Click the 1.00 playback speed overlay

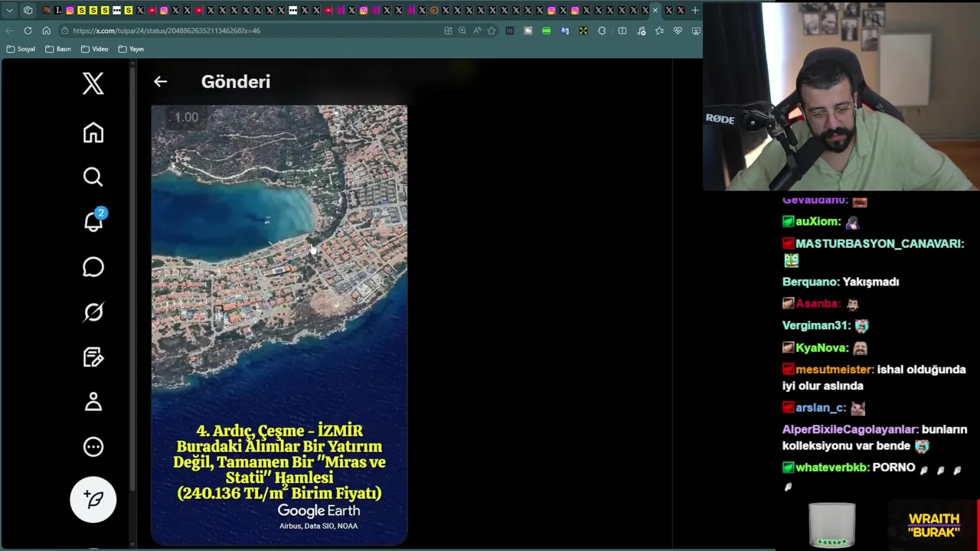click(186, 117)
